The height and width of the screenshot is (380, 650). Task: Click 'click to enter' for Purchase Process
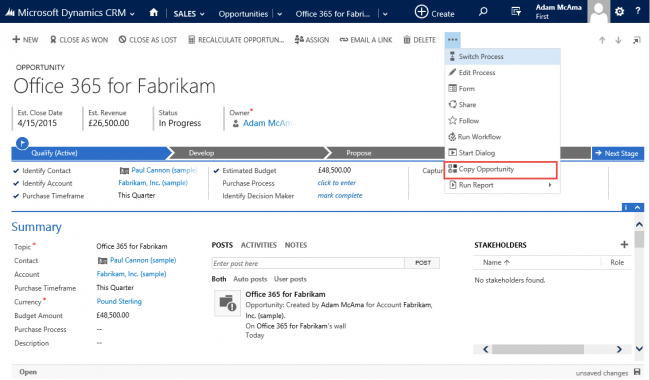tap(337, 183)
